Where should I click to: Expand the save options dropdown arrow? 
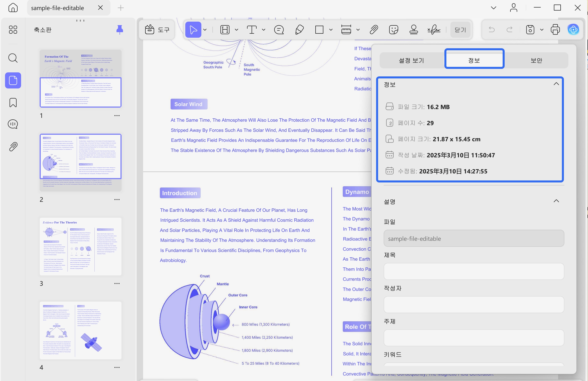click(542, 30)
